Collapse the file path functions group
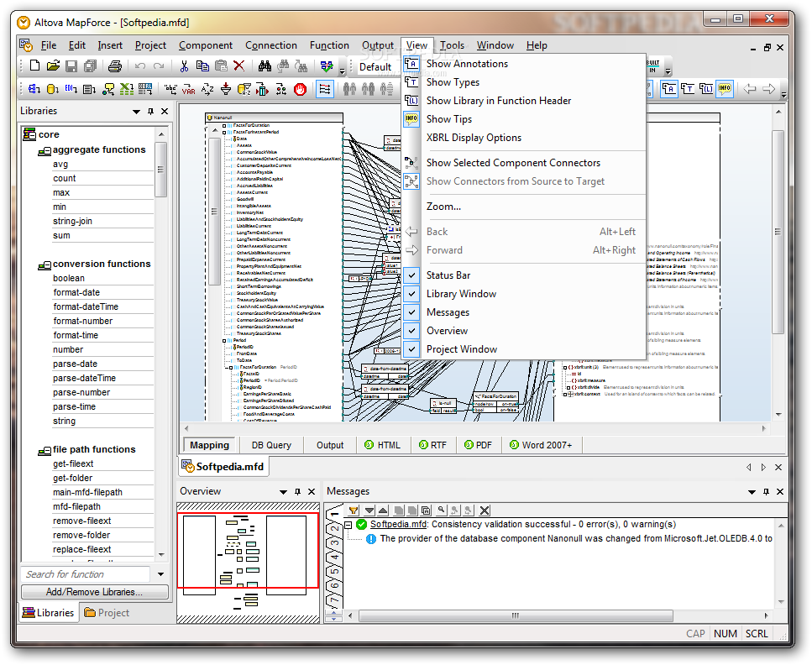Screen dimensions: 812x665 pyautogui.click(x=45, y=452)
